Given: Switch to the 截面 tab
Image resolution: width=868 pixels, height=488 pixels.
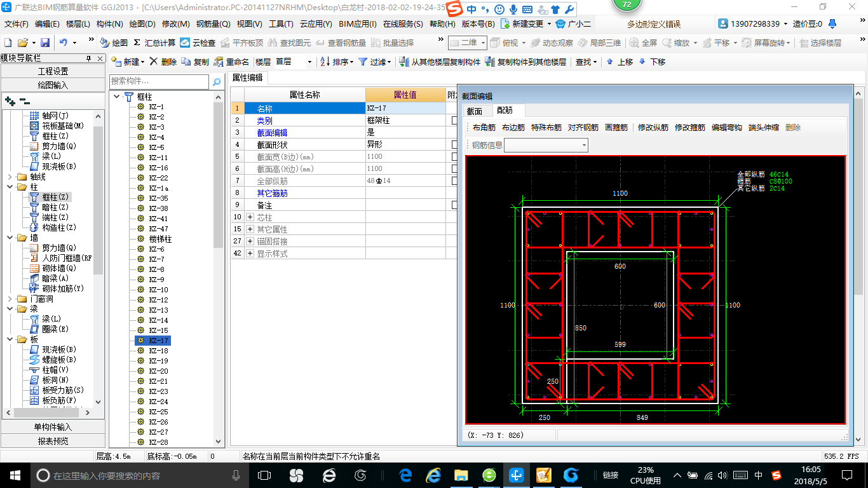Looking at the screenshot, I should [x=475, y=111].
